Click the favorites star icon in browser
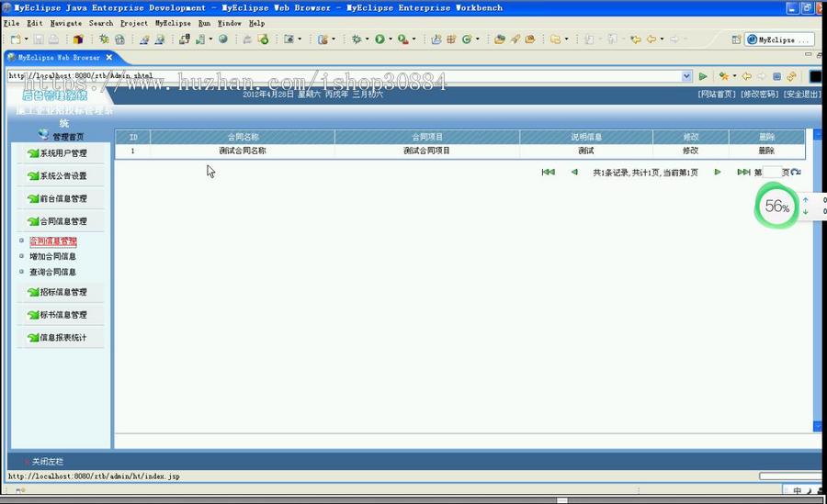Screen dimensions: 827x504 point(724,76)
